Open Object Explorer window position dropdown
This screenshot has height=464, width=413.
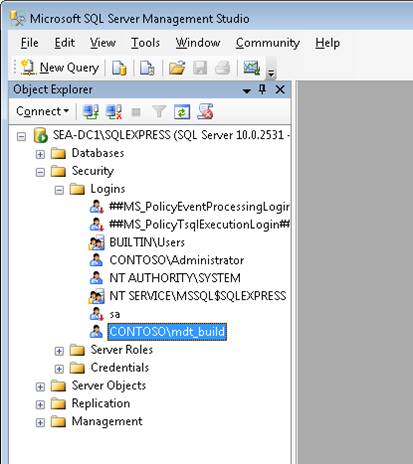point(247,90)
